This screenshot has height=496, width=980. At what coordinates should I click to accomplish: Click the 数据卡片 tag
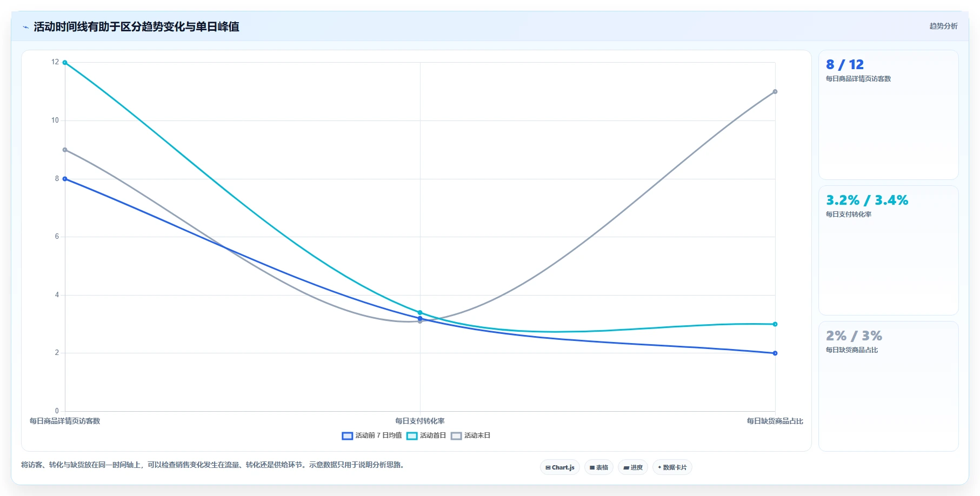click(672, 467)
